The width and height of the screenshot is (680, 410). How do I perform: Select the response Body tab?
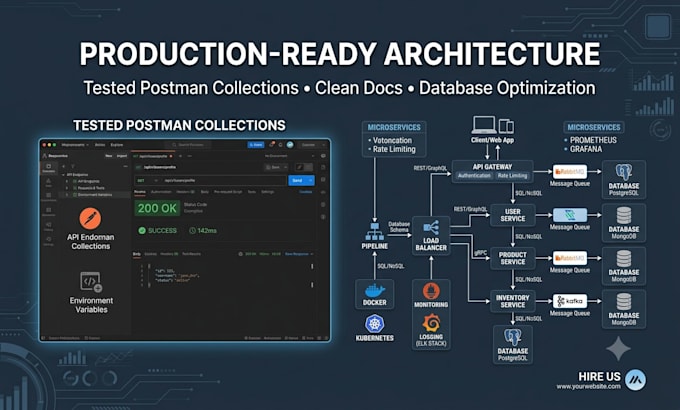(137, 254)
